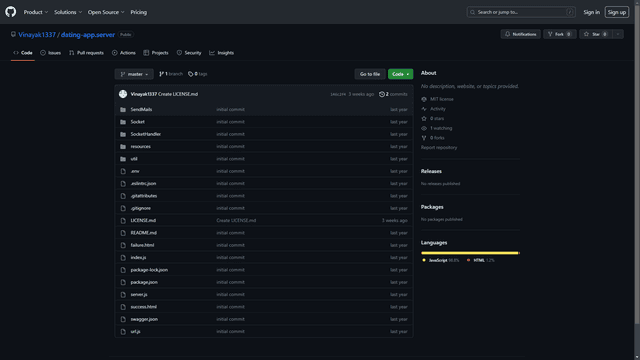Click the Create LICENSE.md commit message in LICENSE.md row
The width and height of the screenshot is (640, 360).
coord(236,220)
